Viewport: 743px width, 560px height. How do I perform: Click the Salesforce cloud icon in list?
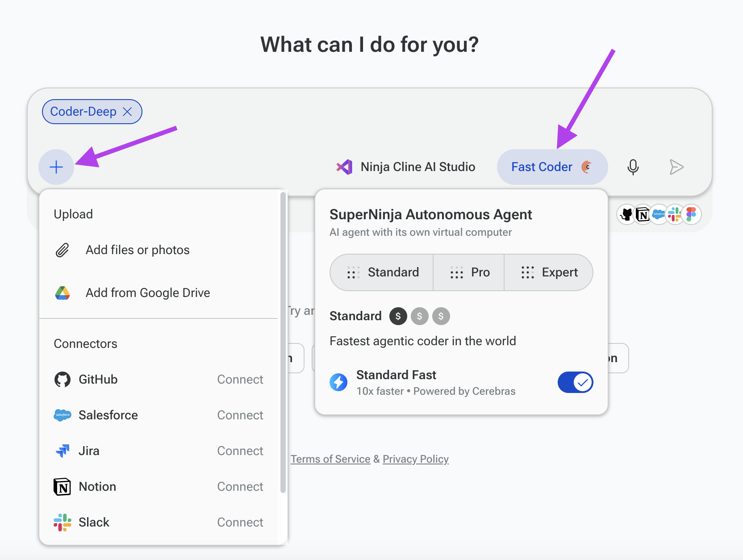(63, 415)
